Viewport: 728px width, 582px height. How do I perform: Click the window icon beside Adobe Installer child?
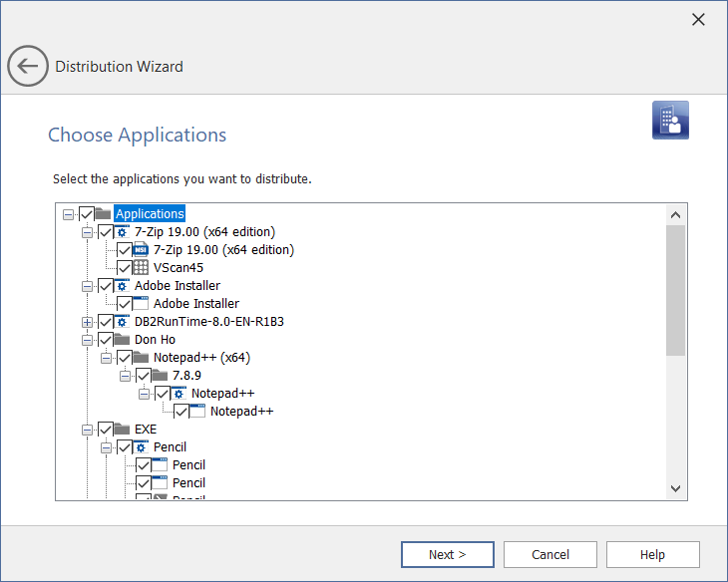tap(142, 304)
